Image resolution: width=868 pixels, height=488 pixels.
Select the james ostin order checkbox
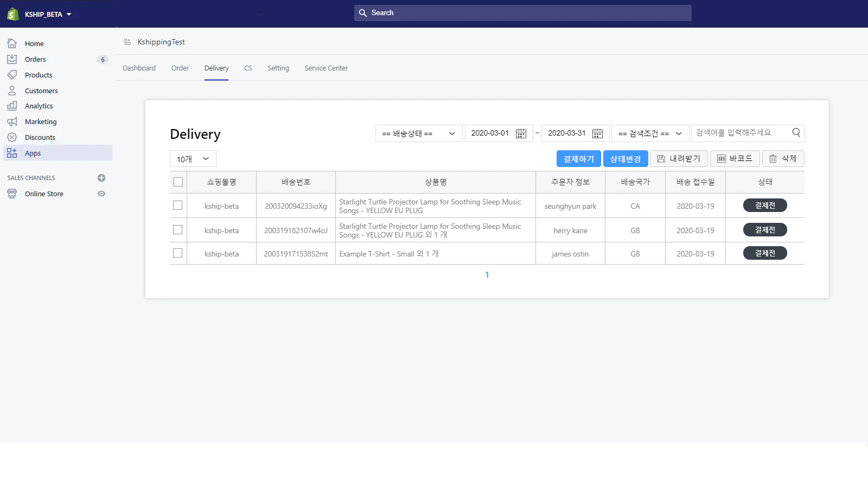(x=177, y=253)
